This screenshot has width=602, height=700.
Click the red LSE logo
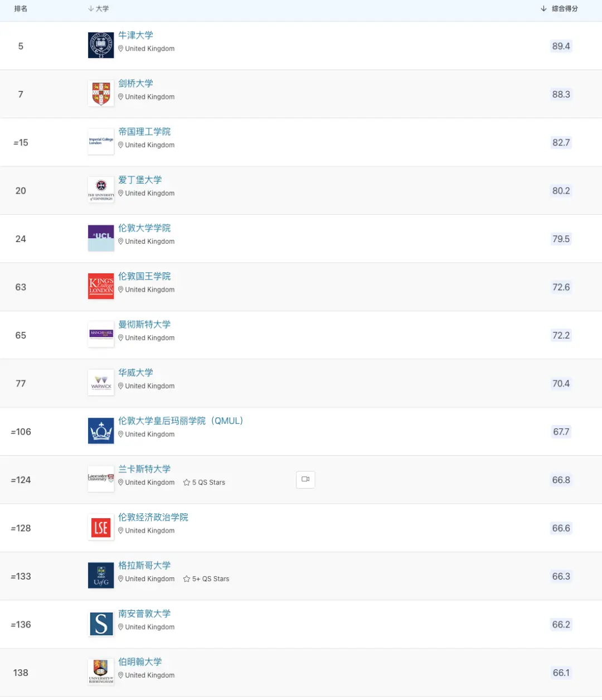pyautogui.click(x=101, y=528)
